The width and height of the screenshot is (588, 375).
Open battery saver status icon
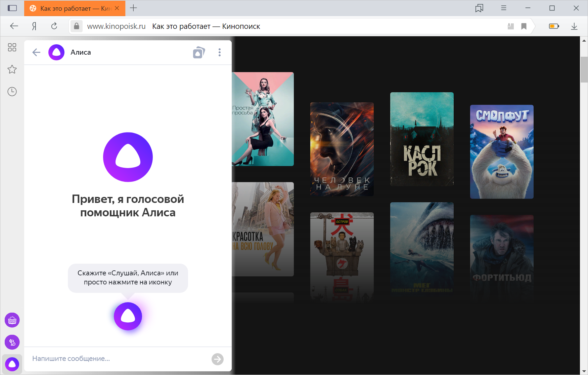554,26
